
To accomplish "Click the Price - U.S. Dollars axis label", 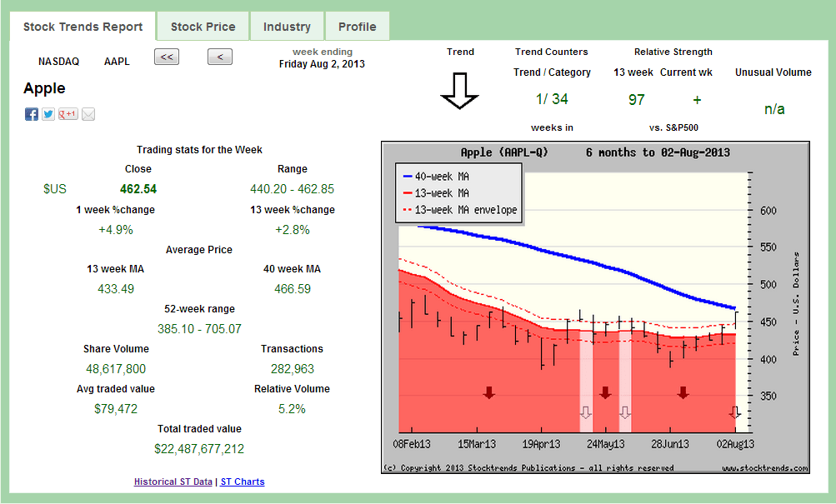I will coord(796,304).
